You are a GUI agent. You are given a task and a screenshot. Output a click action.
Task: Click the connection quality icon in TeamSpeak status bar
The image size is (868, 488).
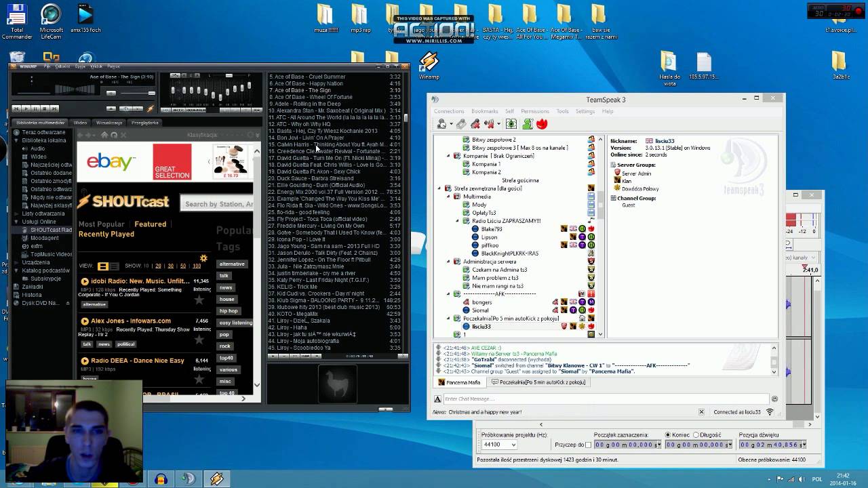[770, 411]
